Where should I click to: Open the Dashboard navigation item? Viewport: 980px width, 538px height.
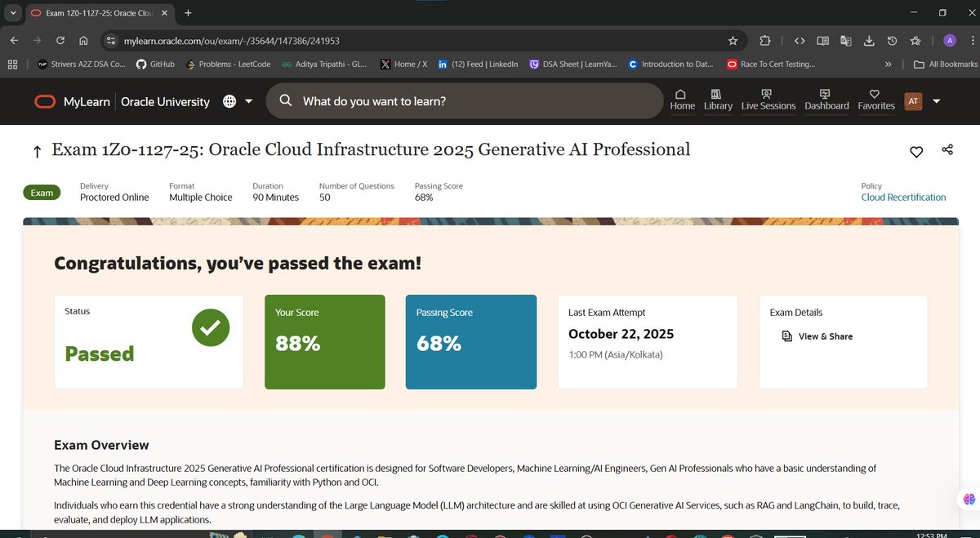point(826,100)
